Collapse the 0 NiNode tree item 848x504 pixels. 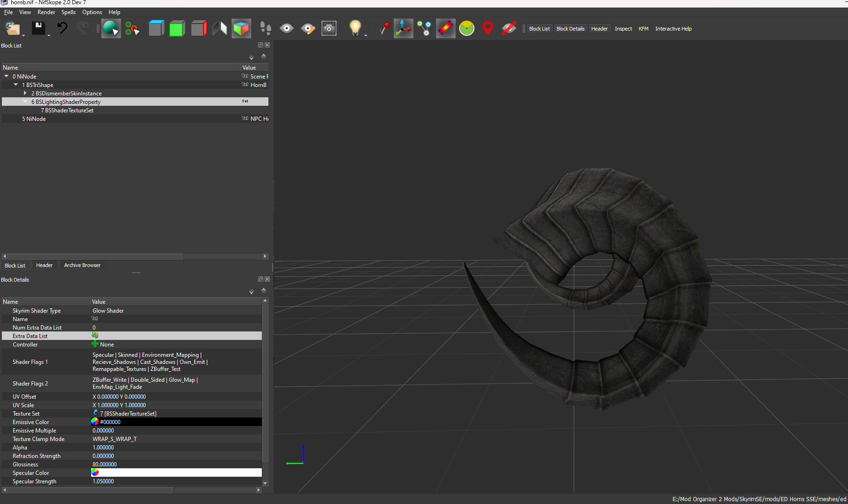[7, 76]
